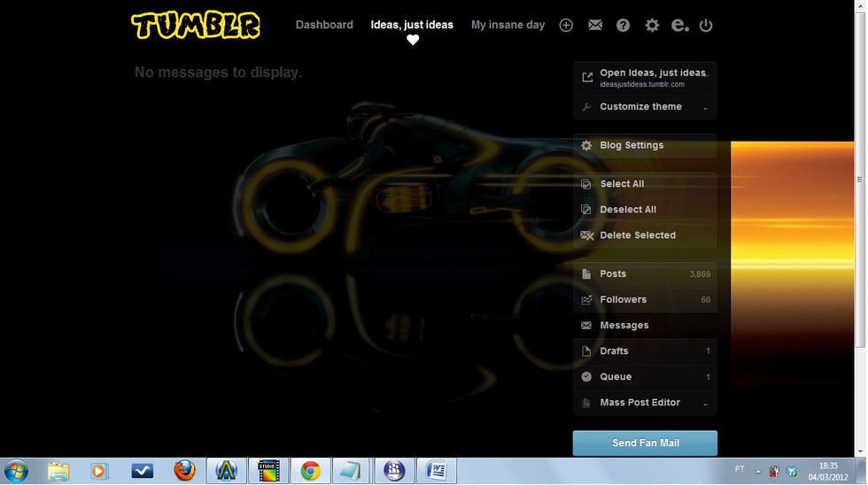Image resolution: width=868 pixels, height=485 pixels.
Task: Open Followers list
Action: pos(645,300)
